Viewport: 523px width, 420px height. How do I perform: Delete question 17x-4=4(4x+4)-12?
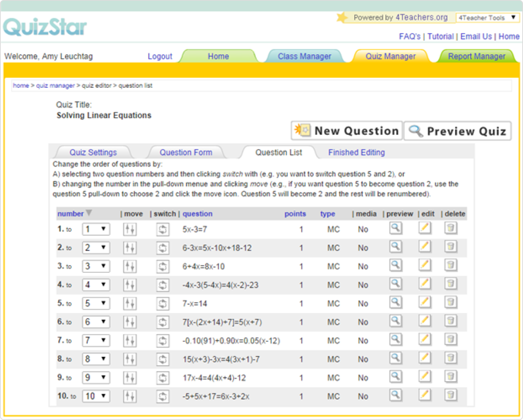pyautogui.click(x=451, y=376)
